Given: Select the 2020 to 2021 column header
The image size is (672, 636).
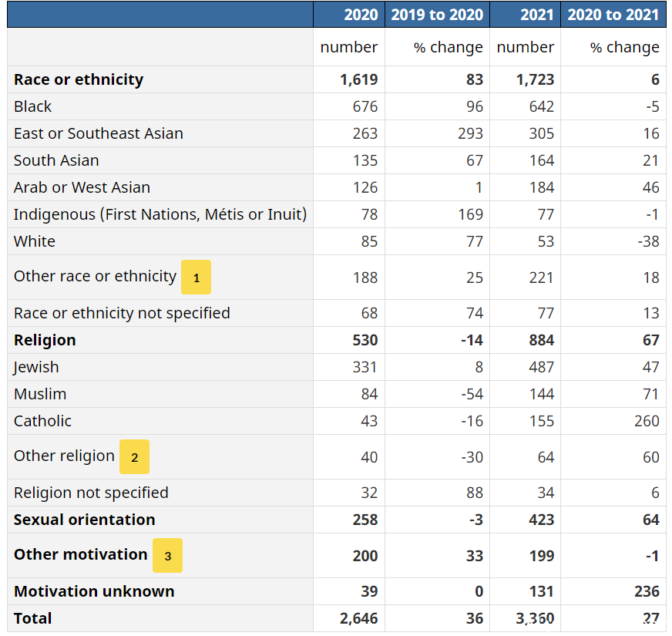Looking at the screenshot, I should tap(613, 15).
